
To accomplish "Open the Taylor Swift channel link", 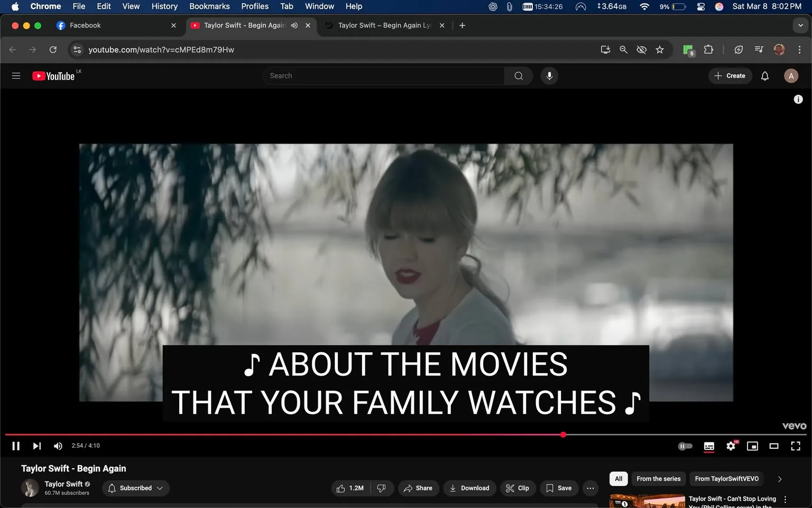I will pyautogui.click(x=63, y=484).
